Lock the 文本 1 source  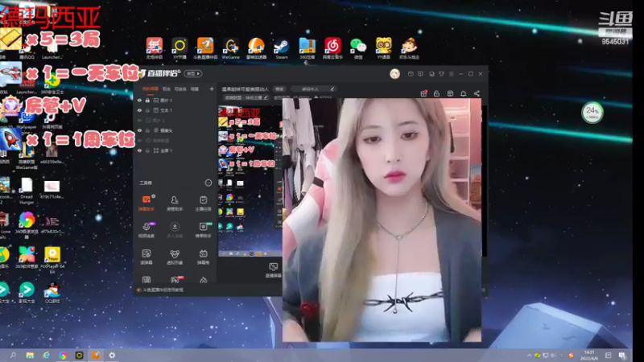point(147,110)
